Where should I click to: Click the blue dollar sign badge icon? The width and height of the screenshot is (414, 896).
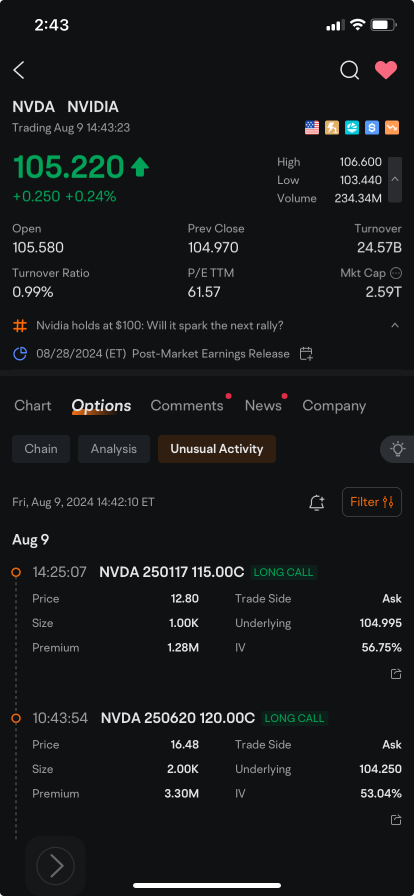372,128
